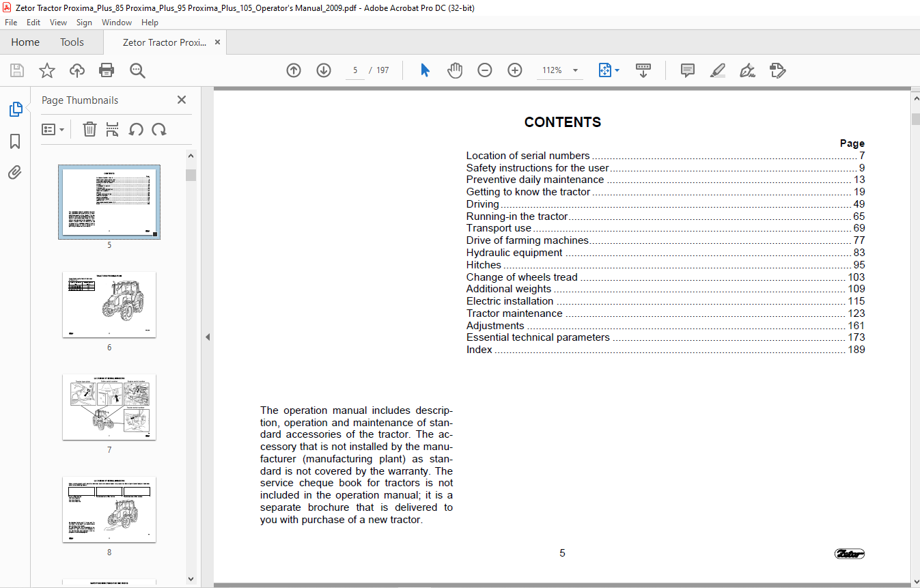The width and height of the screenshot is (920, 588).
Task: Open the Window menu
Action: coord(117,23)
